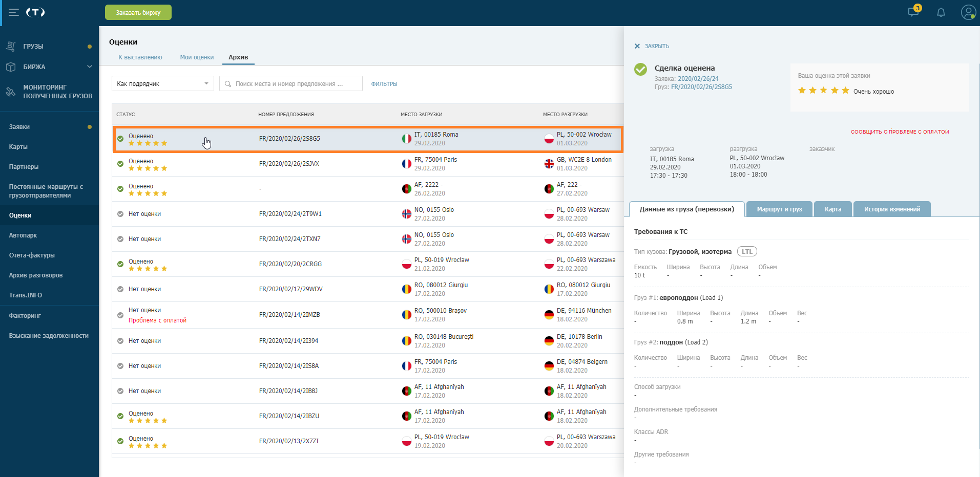
Task: Click the five stars under Ваша оценка
Action: coord(824,91)
